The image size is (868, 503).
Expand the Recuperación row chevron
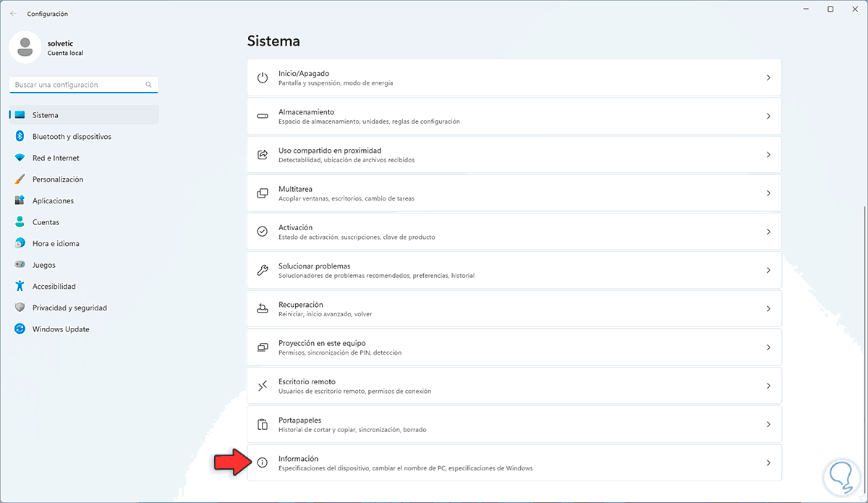[x=768, y=309]
